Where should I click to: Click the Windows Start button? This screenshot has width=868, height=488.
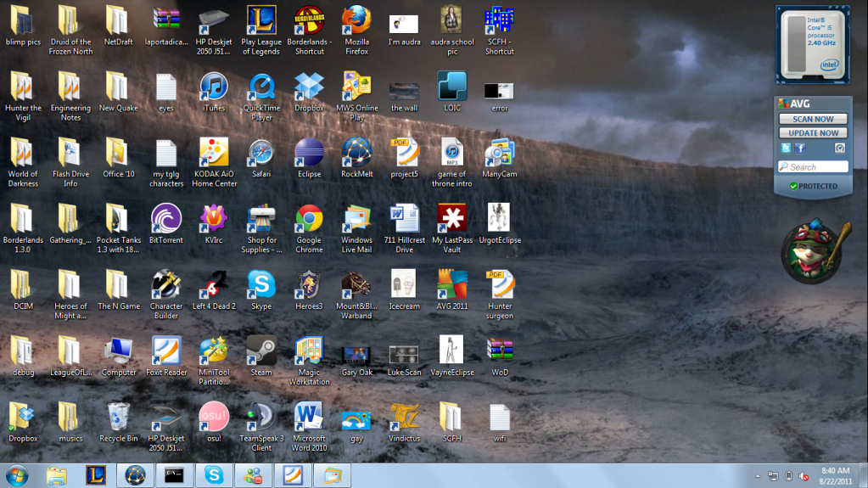pyautogui.click(x=17, y=474)
